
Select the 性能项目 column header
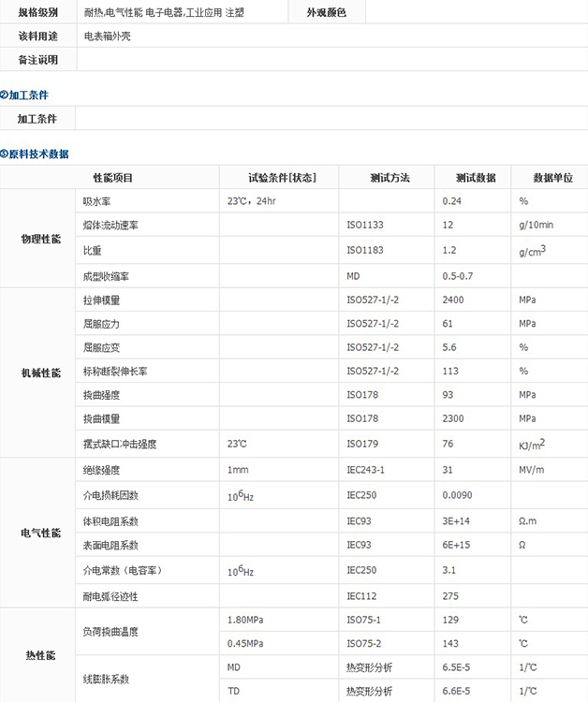tap(112, 178)
